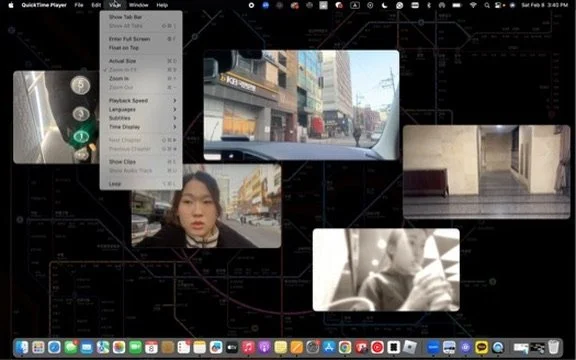Open Bluetooth status in menu bar
Image resolution: width=576 pixels, height=360 pixels.
(x=429, y=5)
